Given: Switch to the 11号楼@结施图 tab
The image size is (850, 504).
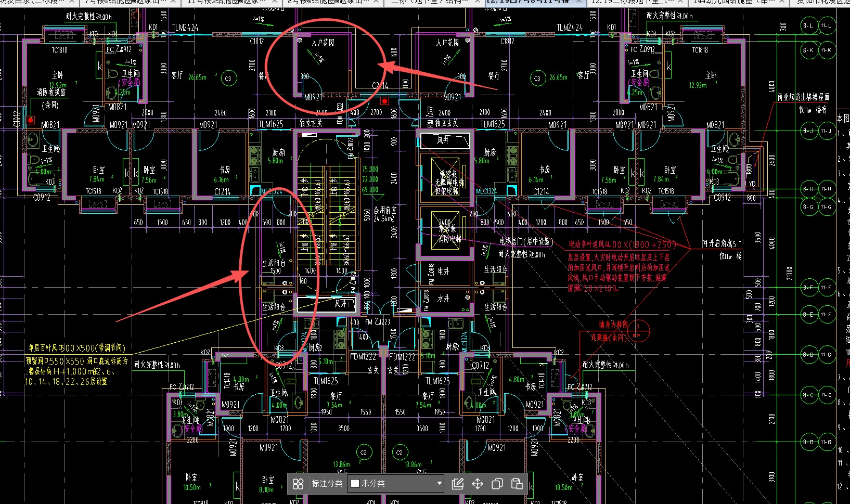Looking at the screenshot, I should point(230,3).
